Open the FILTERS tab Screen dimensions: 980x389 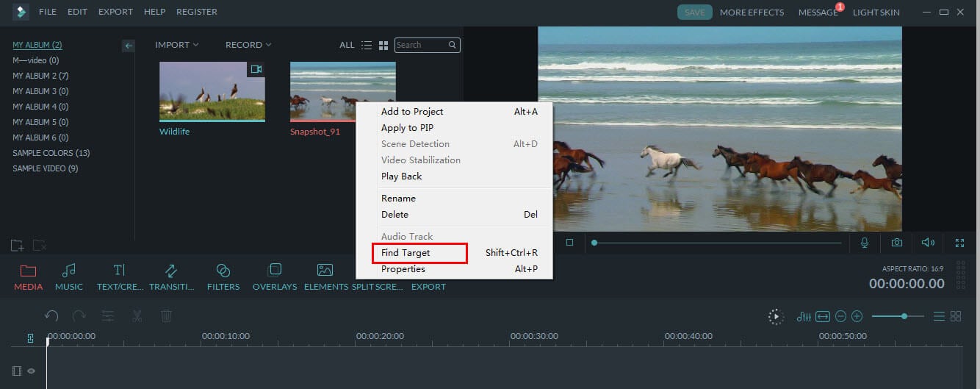pyautogui.click(x=223, y=277)
